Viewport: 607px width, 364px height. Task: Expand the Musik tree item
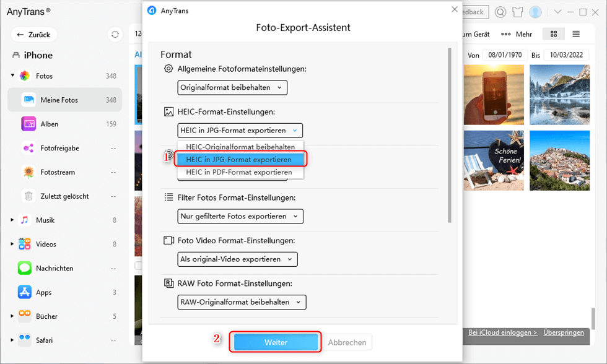pyautogui.click(x=12, y=220)
